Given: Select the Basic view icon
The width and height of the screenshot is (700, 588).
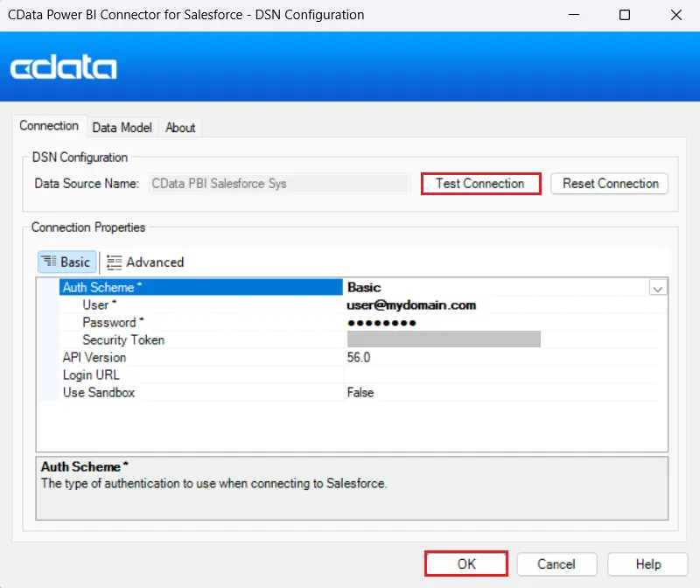Looking at the screenshot, I should [66, 262].
